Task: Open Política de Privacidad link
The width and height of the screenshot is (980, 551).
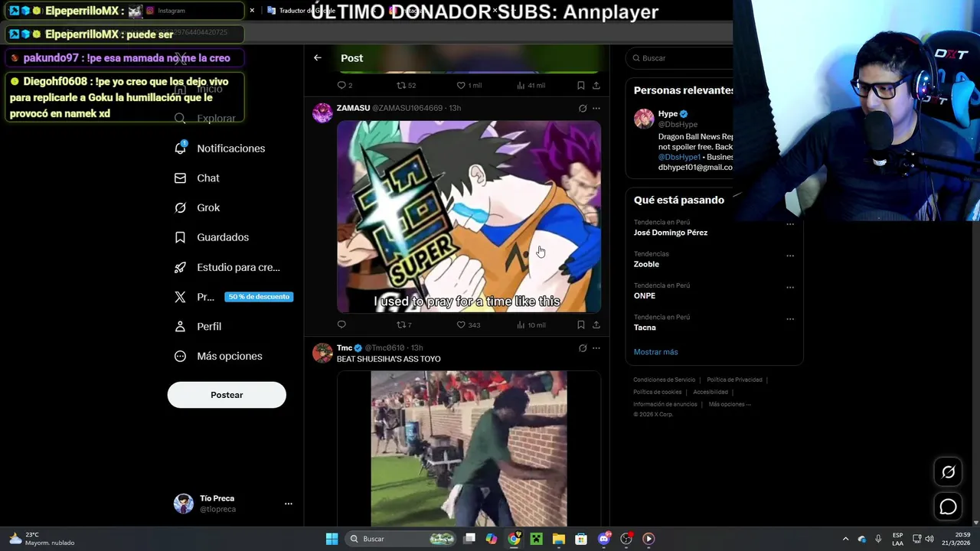Action: point(734,380)
